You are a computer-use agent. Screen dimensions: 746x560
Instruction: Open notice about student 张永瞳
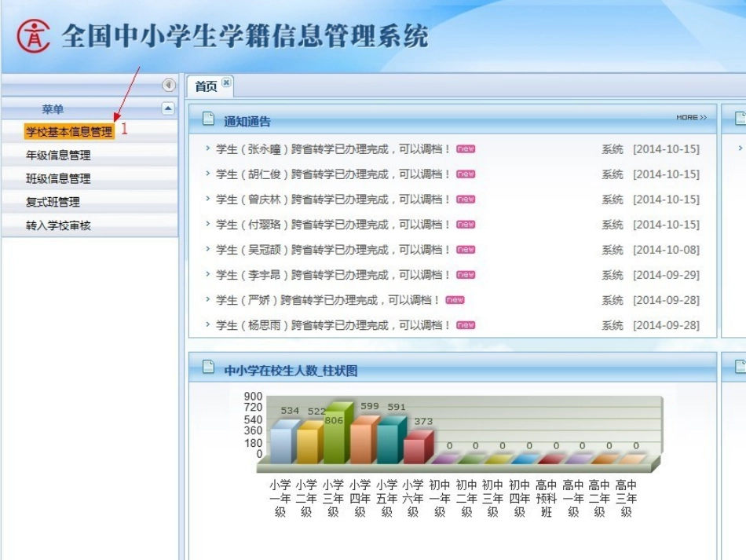coord(333,149)
